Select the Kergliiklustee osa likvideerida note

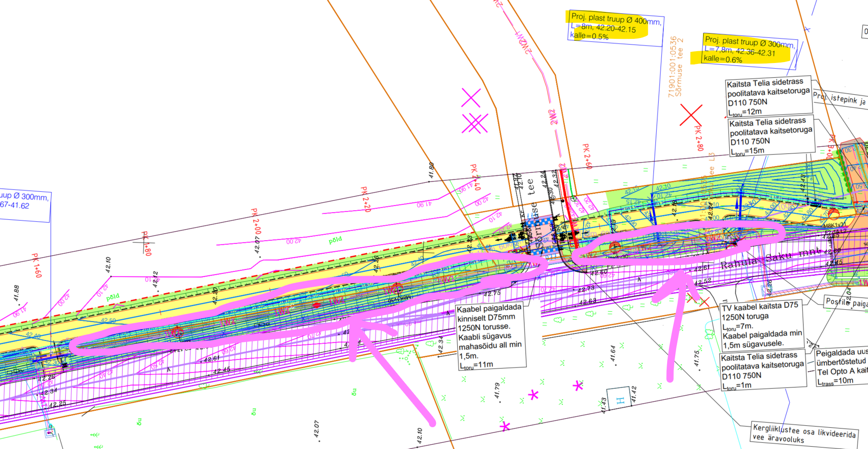point(804,433)
